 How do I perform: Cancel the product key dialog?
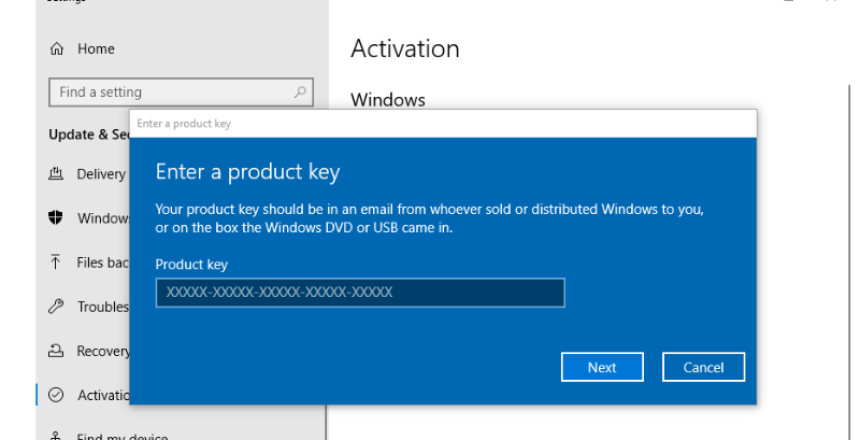[703, 367]
